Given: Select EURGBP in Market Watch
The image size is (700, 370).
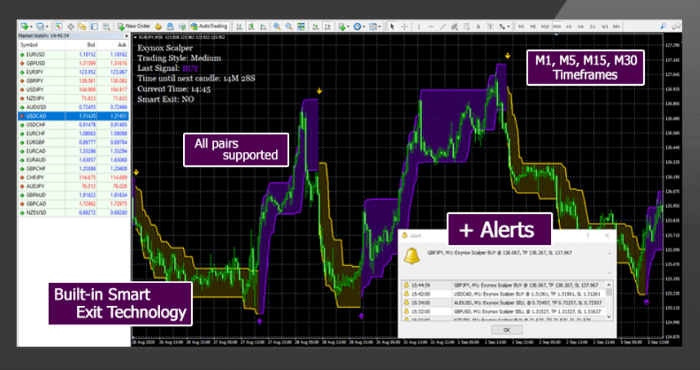Looking at the screenshot, I should 73,142.
